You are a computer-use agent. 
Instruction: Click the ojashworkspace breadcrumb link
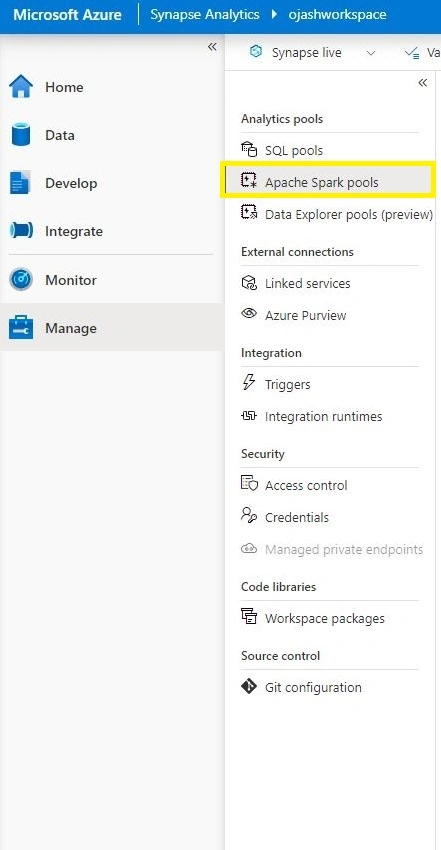coord(338,15)
